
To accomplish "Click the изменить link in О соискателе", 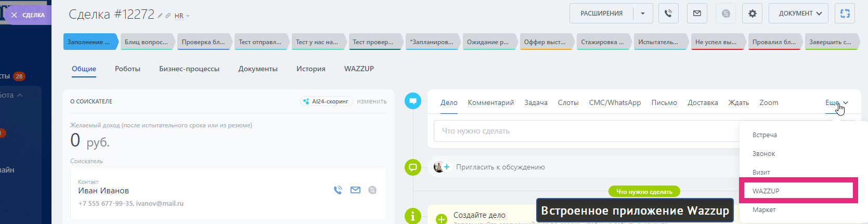I will tap(371, 101).
